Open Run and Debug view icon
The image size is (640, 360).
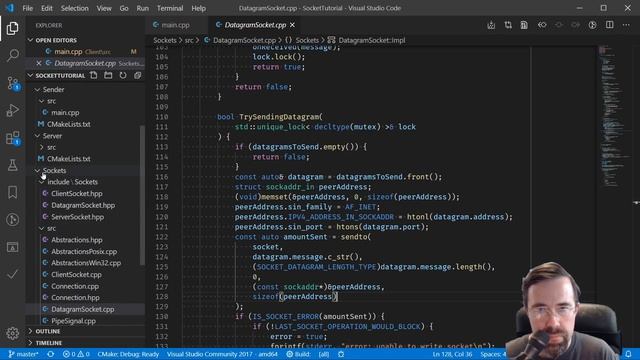tap(12, 110)
